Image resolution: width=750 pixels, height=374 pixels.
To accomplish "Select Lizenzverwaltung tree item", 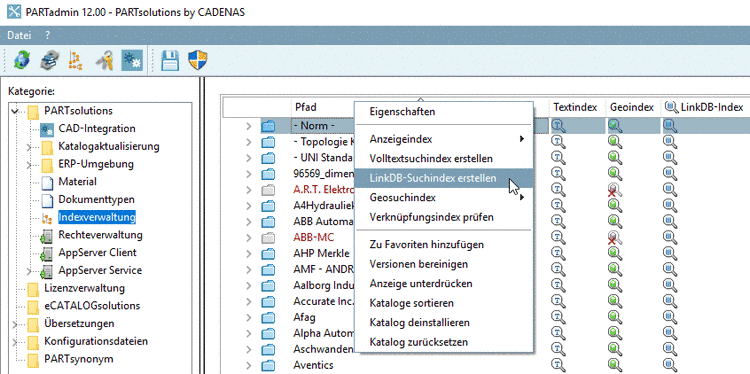I will point(84,288).
